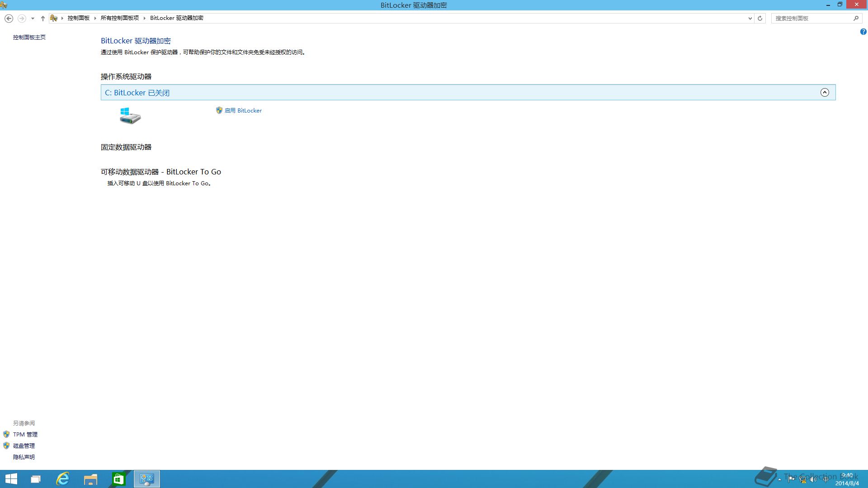This screenshot has width=868, height=488.
Task: Click 控制面板 breadcrumb
Action: point(79,18)
